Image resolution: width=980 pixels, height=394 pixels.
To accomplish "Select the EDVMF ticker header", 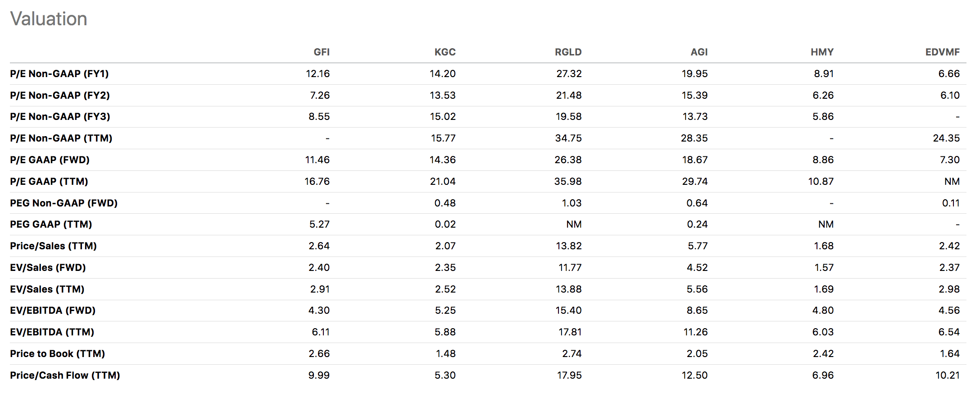I will click(942, 52).
